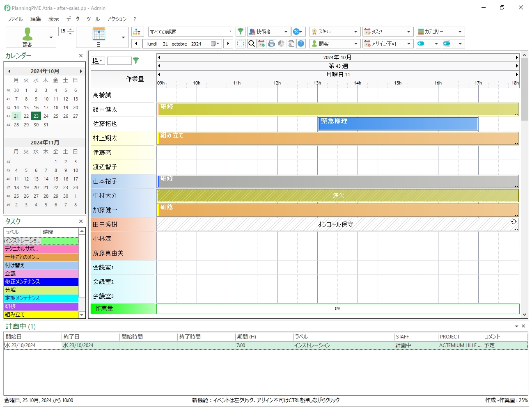Increase the 15 value spinner
532x407 pixels.
click(x=71, y=29)
